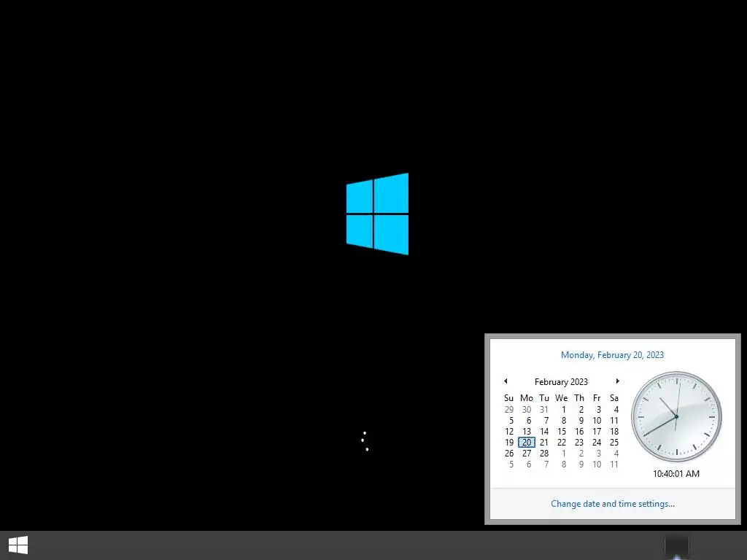Select Saturday February 11 in second row

coord(614,421)
